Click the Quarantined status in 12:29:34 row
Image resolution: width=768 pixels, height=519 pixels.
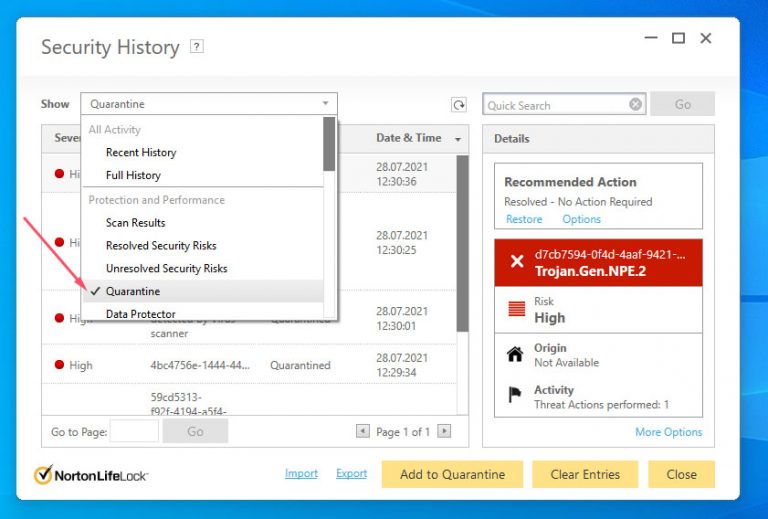pos(300,365)
